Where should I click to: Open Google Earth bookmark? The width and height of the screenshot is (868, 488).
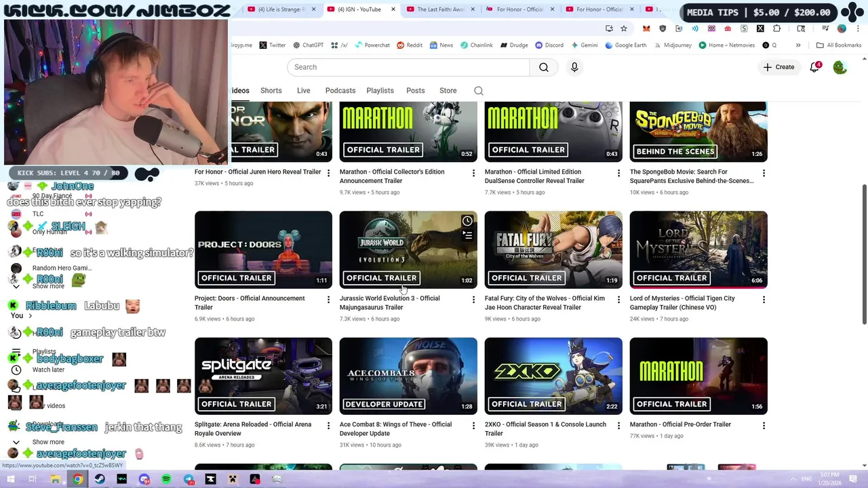626,45
